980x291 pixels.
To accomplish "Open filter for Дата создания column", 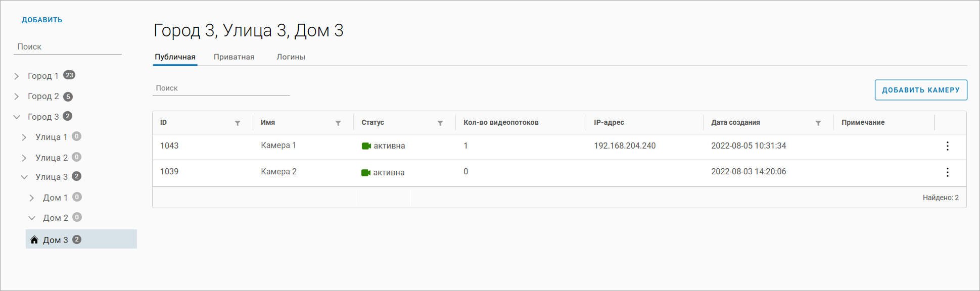I will click(x=818, y=123).
